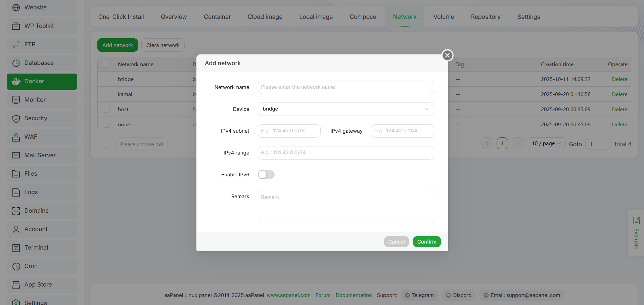
Task: Click the WP Toolkit icon
Action: (16, 26)
